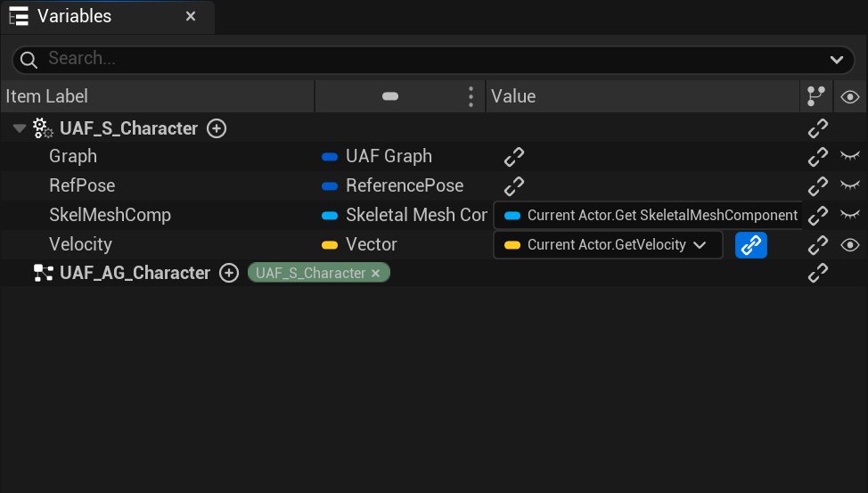This screenshot has width=868, height=493.
Task: Click the plus icon next to UAF_AG_Character
Action: [230, 273]
